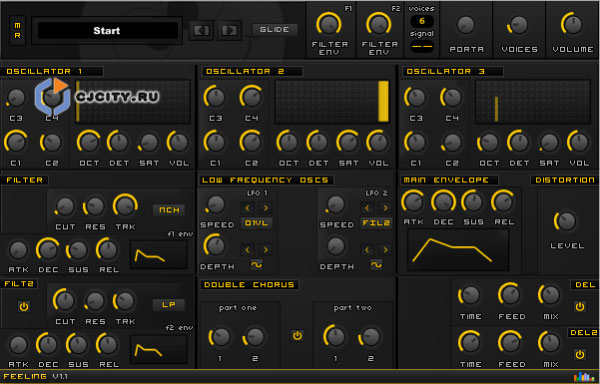Click the LFO 1 SPEED knob
The image size is (600, 384).
[216, 204]
